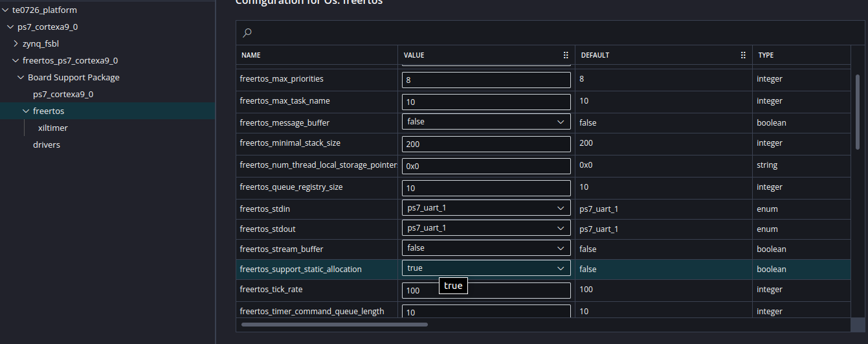The height and width of the screenshot is (344, 868).
Task: Click the freertos_max_priorities name cell
Action: click(x=317, y=79)
